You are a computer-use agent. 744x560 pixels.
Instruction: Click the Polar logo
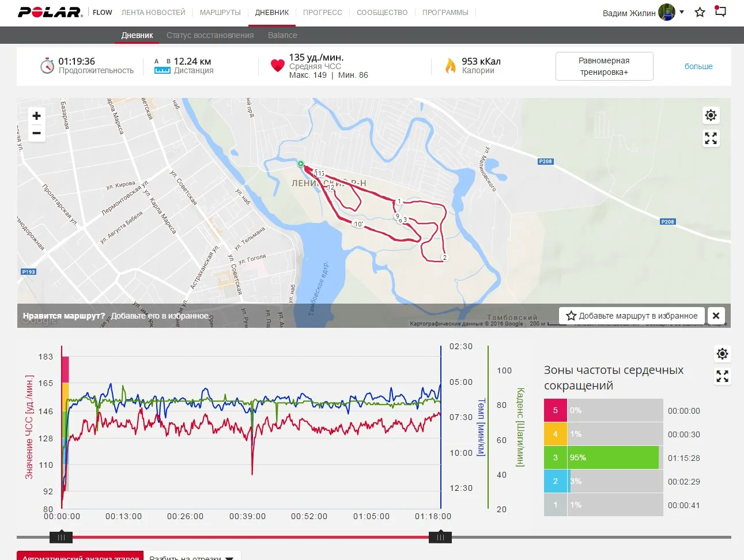[x=50, y=12]
